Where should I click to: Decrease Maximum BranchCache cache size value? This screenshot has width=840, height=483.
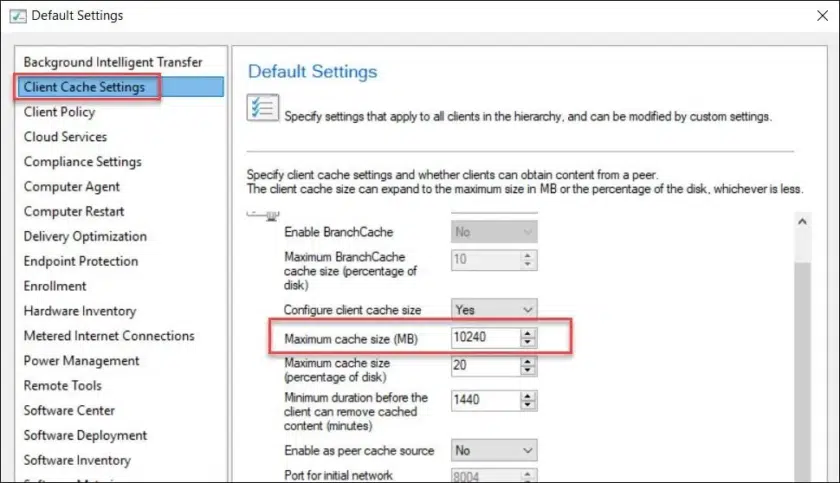(x=528, y=265)
